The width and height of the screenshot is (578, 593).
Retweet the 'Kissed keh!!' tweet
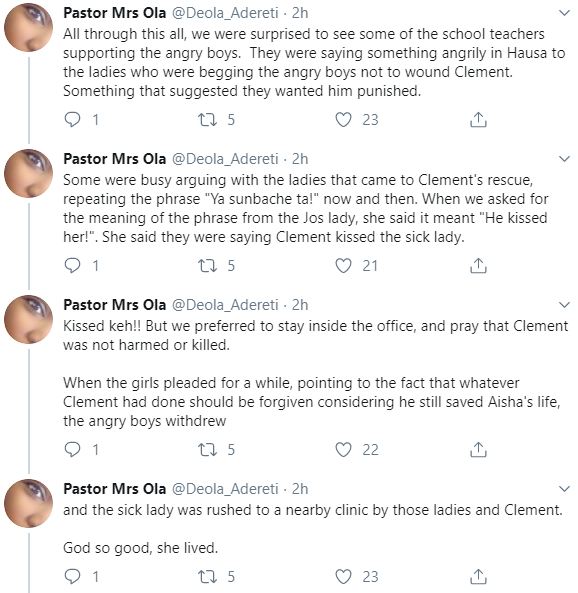208,449
